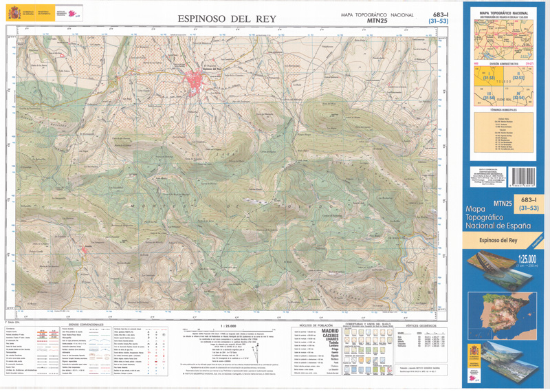Click the DIVISIÓN ADMINISTRATIVA heading

pos(503,64)
